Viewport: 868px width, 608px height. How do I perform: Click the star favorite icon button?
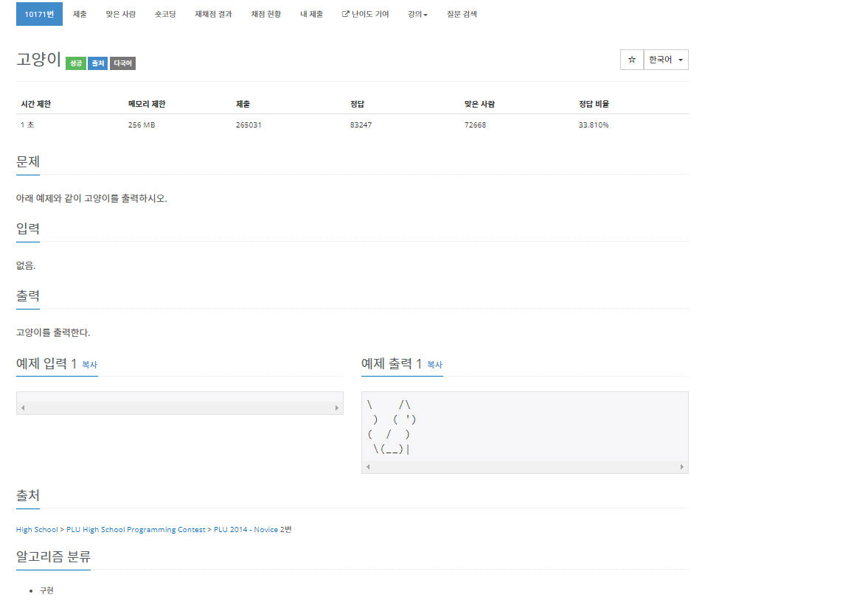click(631, 60)
